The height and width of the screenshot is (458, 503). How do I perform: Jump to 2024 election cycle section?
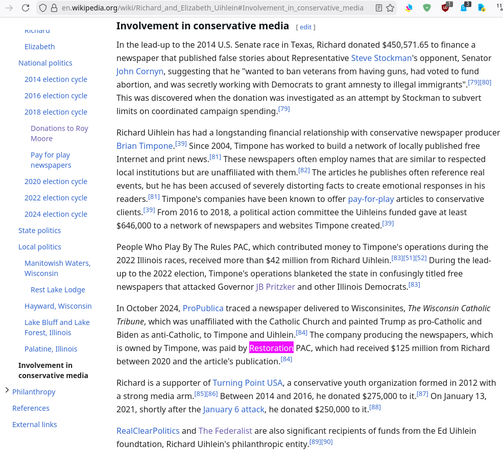click(x=56, y=214)
